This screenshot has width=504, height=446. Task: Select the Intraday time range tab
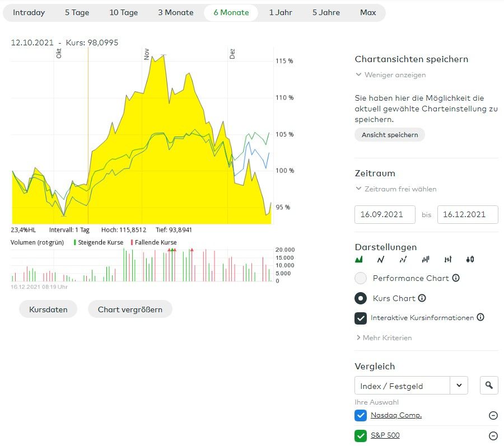tap(29, 12)
